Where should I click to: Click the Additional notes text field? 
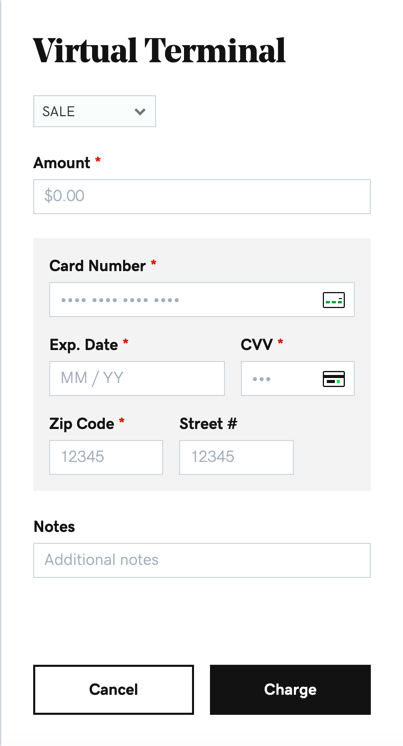202,560
